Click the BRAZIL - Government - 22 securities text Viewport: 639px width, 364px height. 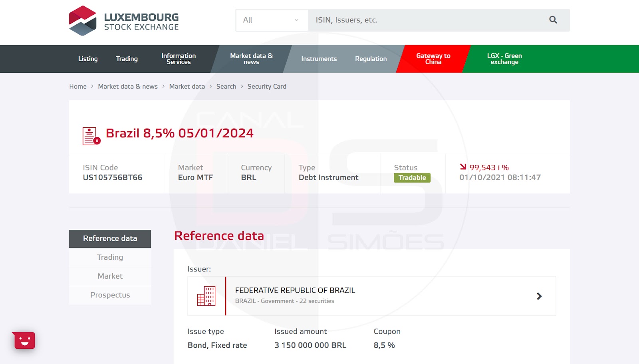(284, 301)
